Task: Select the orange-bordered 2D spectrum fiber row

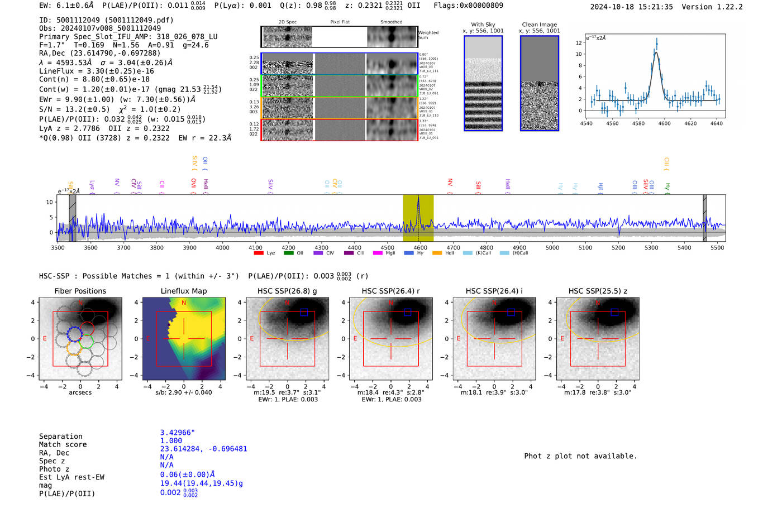Action: pos(339,108)
